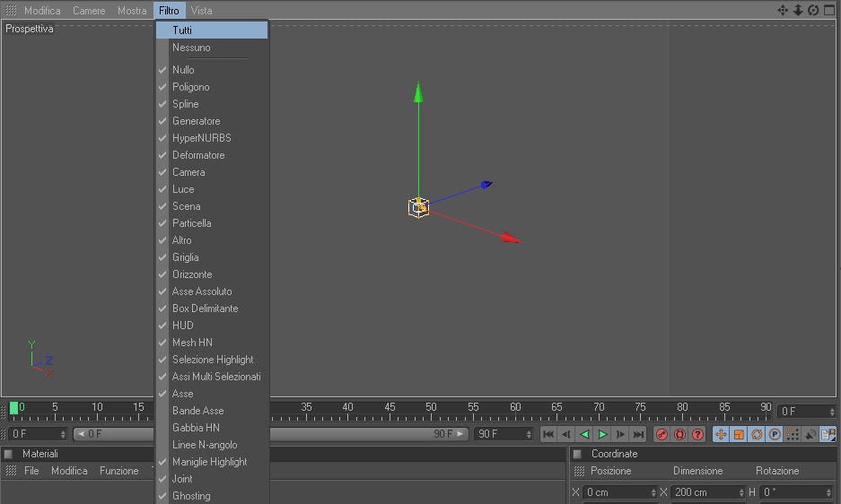Click the red X axis arrow handle
The width and height of the screenshot is (841, 504).
tap(511, 238)
